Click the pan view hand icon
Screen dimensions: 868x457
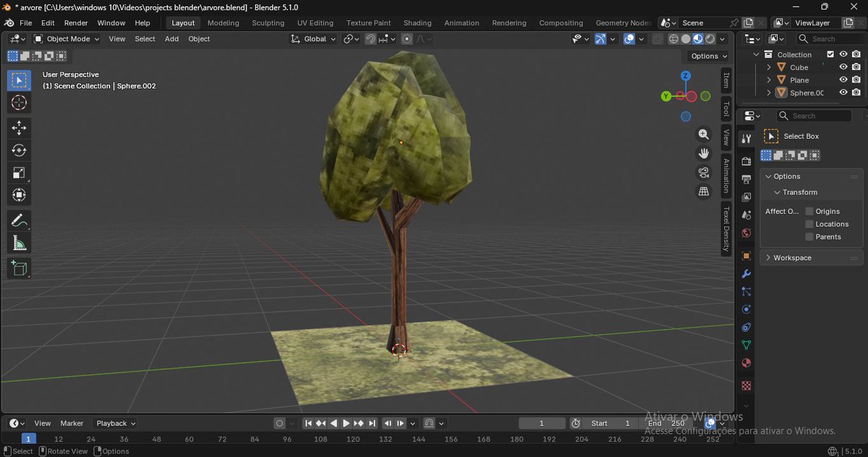[x=703, y=153]
